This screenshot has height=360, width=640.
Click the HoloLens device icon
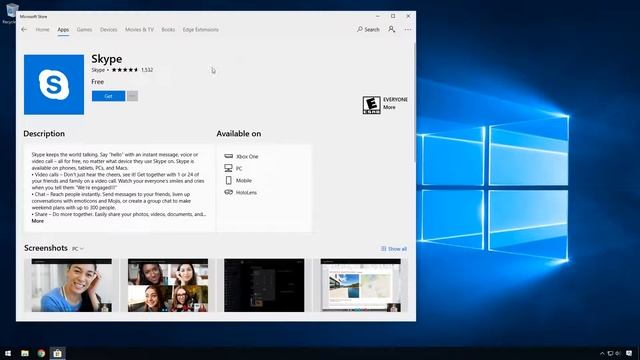[229, 192]
